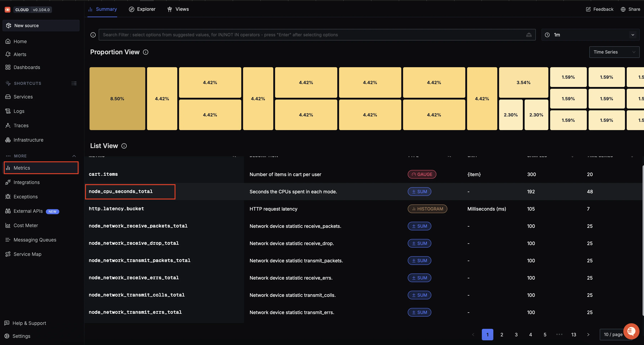Click the search filter input field
The image size is (644, 345).
300,35
